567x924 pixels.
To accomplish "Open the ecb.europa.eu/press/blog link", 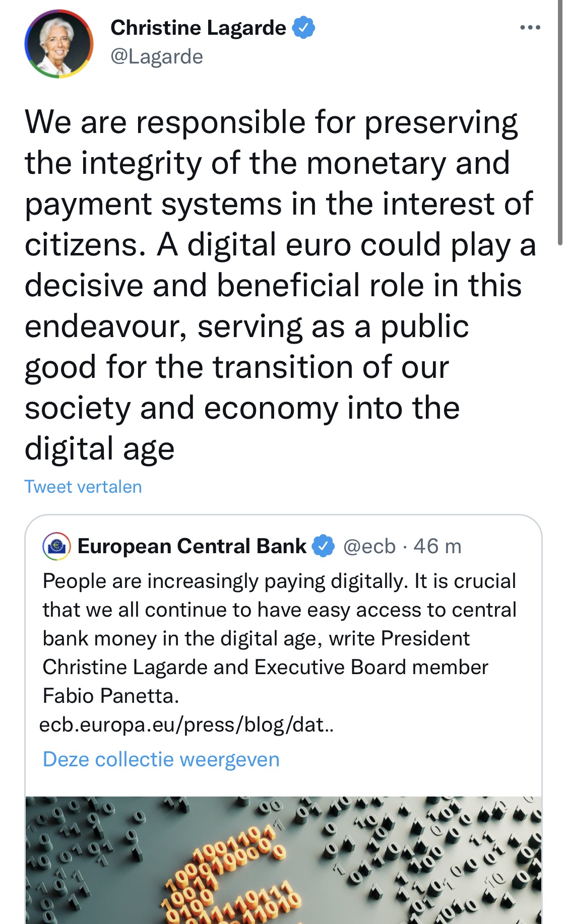I will pos(186,725).
